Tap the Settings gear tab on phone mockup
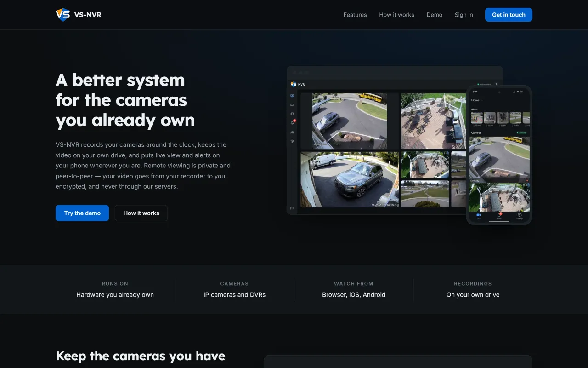The height and width of the screenshot is (368, 588). pyautogui.click(x=520, y=216)
